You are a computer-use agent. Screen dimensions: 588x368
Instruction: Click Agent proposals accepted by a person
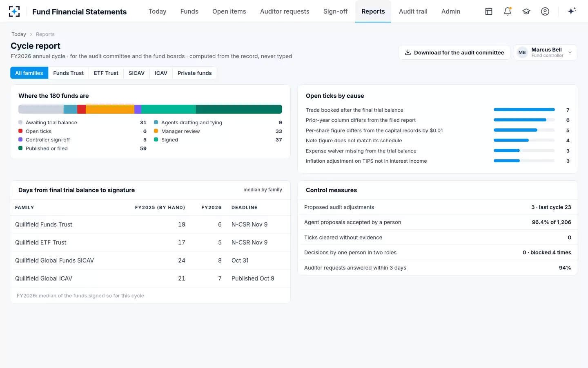click(x=438, y=222)
